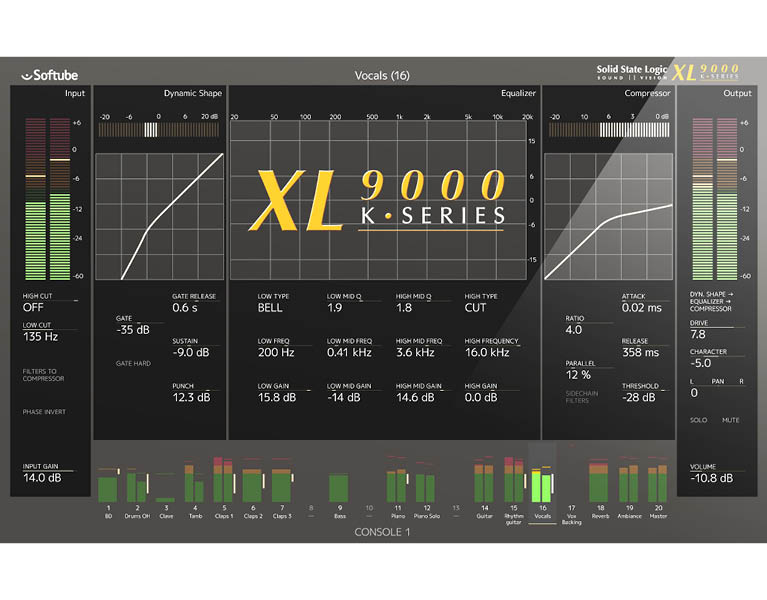Select channel 20 Master meter
The image size is (767, 600).
point(657,480)
